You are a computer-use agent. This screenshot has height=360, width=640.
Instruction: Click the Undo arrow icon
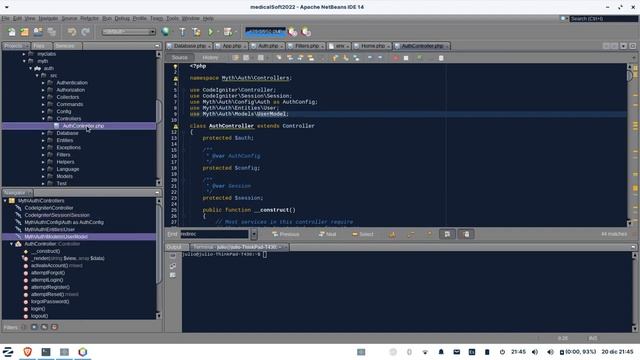tap(72, 32)
